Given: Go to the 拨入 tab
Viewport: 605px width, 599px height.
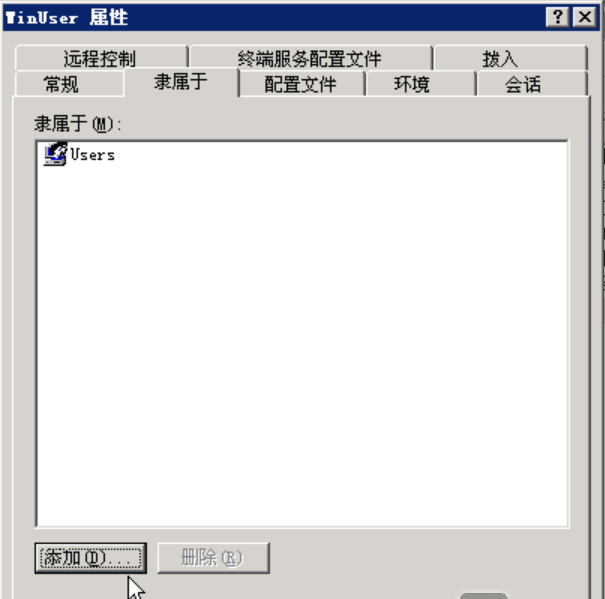Looking at the screenshot, I should 500,59.
